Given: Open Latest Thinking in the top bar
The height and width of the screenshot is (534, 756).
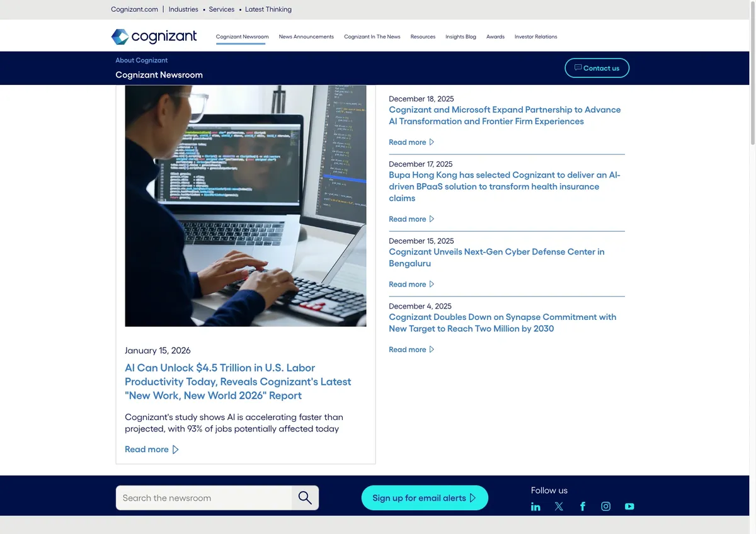Looking at the screenshot, I should point(268,9).
